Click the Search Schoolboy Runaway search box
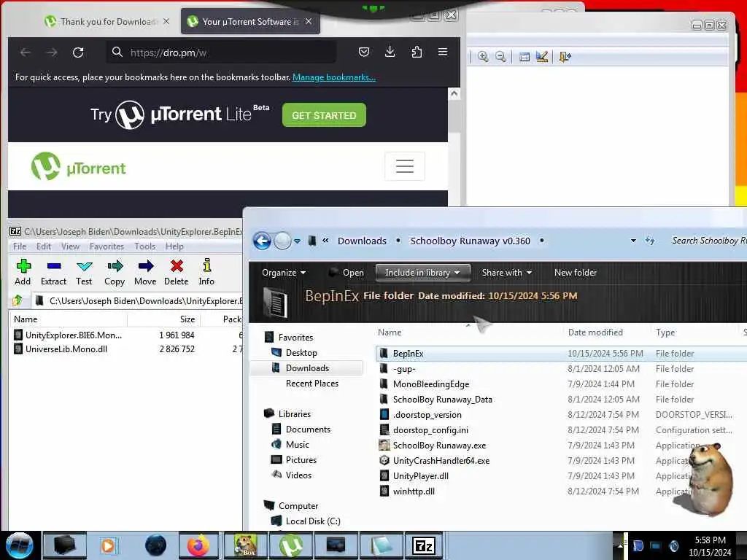The width and height of the screenshot is (747, 560). pyautogui.click(x=708, y=241)
